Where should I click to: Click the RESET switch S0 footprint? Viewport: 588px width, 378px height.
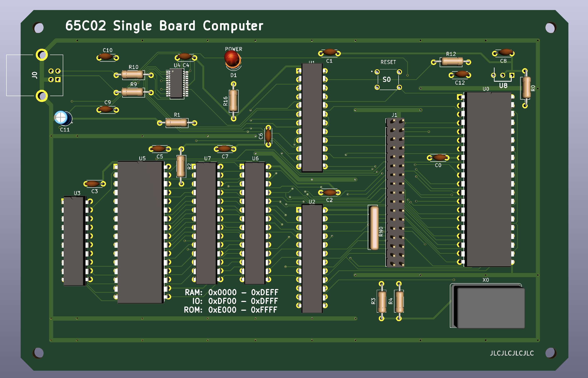[388, 80]
